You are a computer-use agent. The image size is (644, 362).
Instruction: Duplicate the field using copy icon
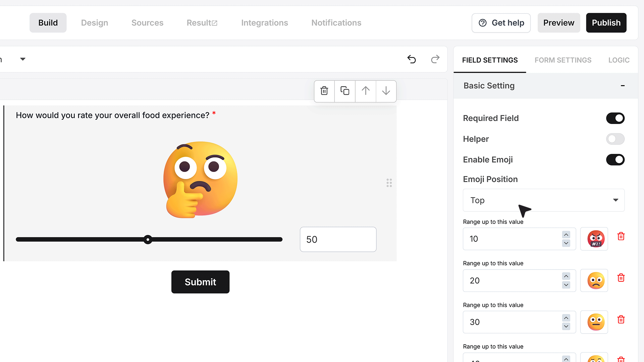pyautogui.click(x=345, y=91)
